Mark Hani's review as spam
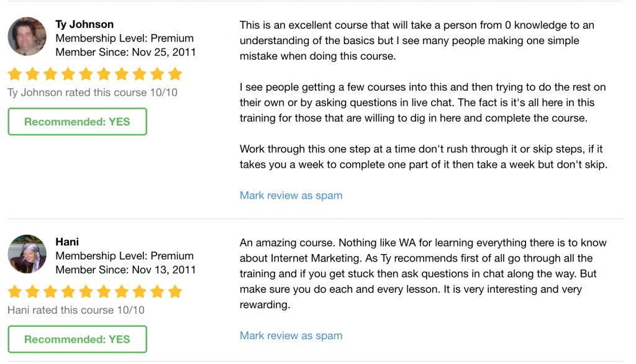Image resolution: width=636 pixels, height=364 pixels. (x=291, y=335)
